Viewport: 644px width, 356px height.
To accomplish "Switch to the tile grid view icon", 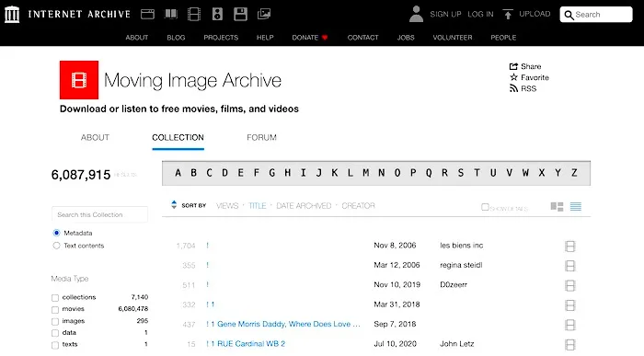I will [557, 207].
